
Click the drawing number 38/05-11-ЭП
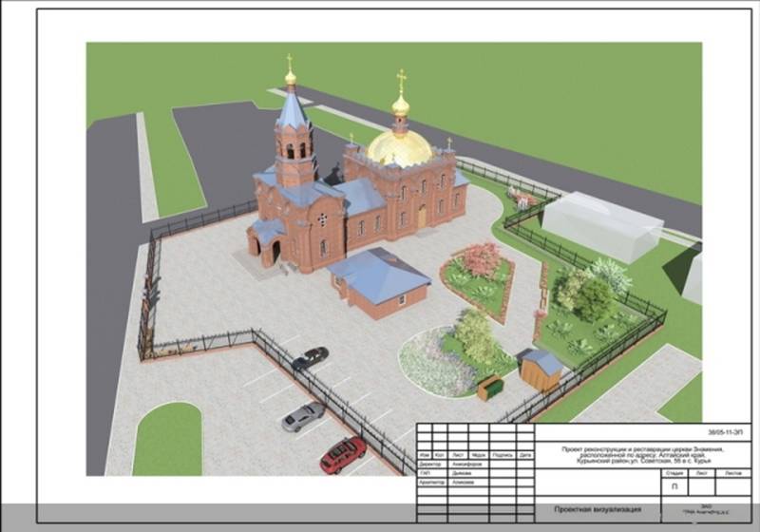(727, 431)
